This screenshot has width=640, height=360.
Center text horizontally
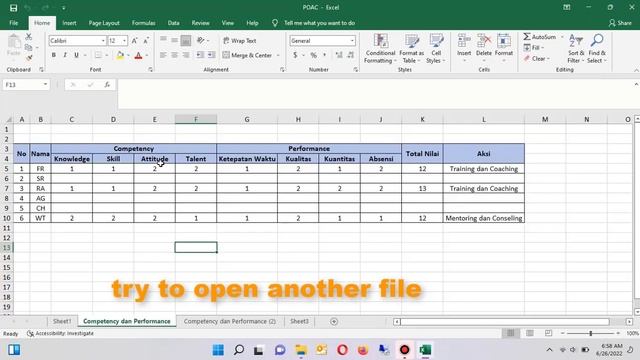pyautogui.click(x=174, y=55)
